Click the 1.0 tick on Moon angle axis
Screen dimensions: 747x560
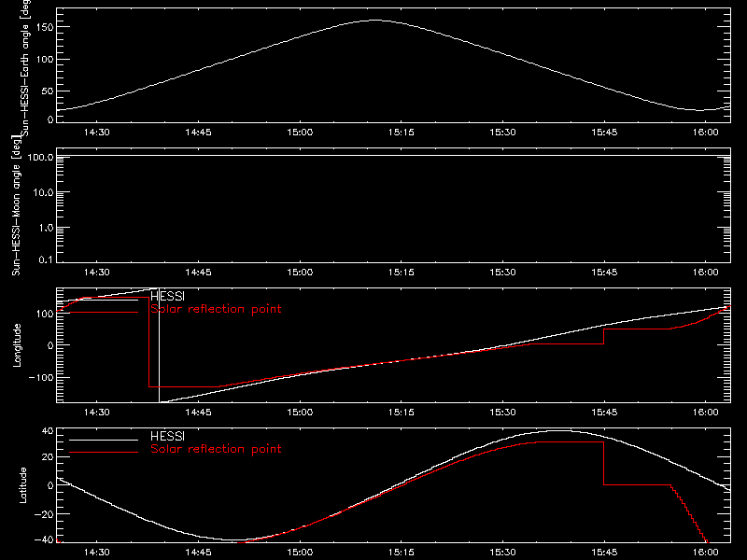click(45, 228)
